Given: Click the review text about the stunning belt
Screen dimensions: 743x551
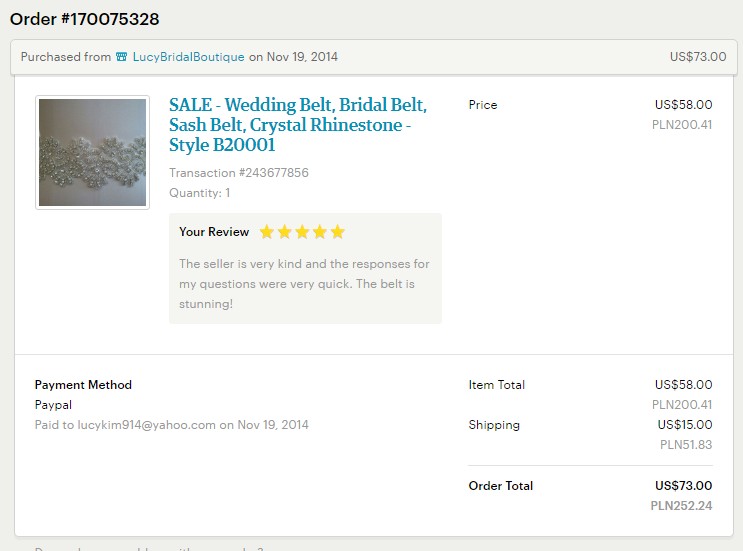Looking at the screenshot, I should point(304,283).
